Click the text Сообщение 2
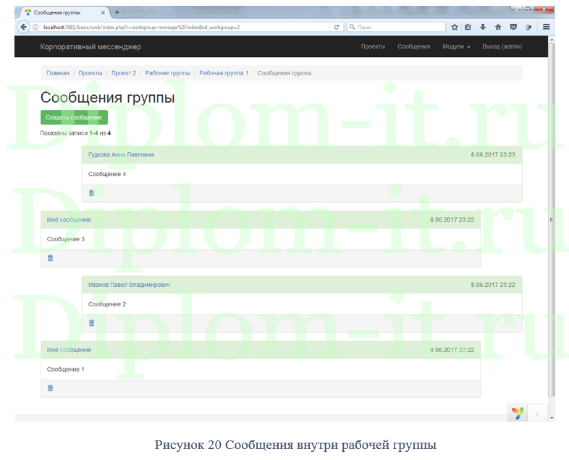This screenshot has width=569, height=460. tap(107, 304)
